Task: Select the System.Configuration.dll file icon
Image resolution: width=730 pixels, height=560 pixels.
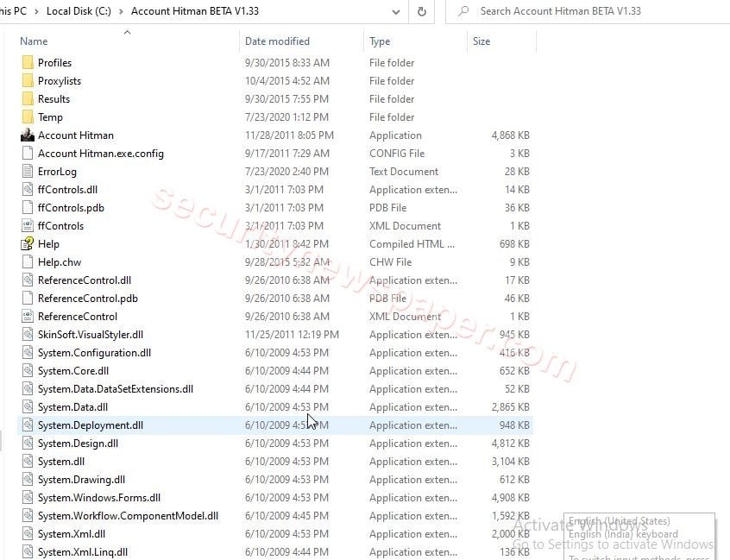Action: coord(28,353)
